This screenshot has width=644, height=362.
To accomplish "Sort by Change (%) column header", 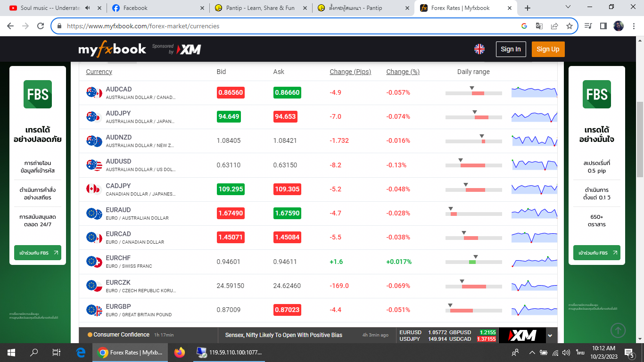I will pos(403,72).
